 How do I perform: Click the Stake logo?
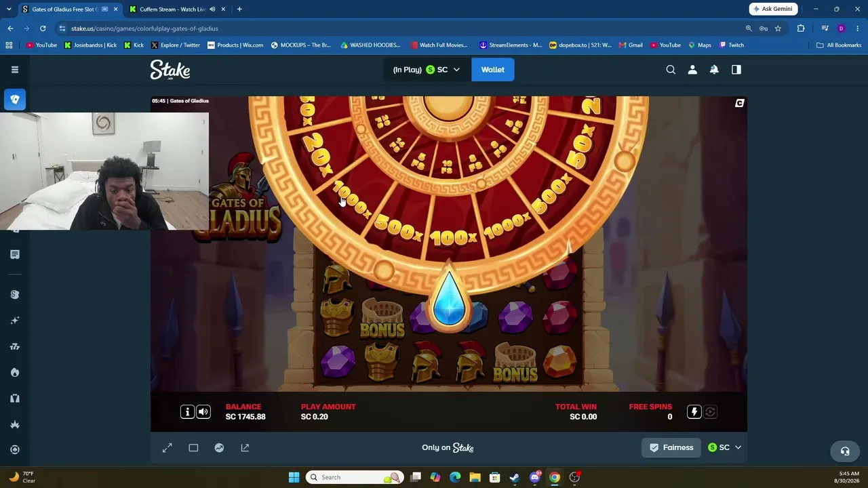(x=170, y=70)
